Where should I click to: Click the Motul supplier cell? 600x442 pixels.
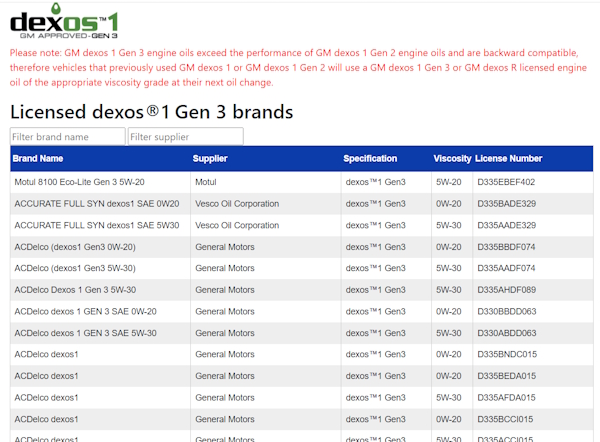point(206,182)
